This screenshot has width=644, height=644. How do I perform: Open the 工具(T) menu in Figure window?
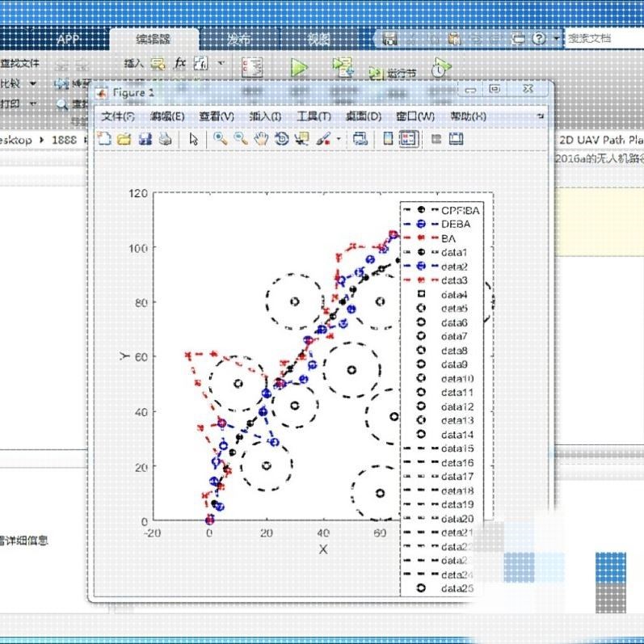point(314,116)
